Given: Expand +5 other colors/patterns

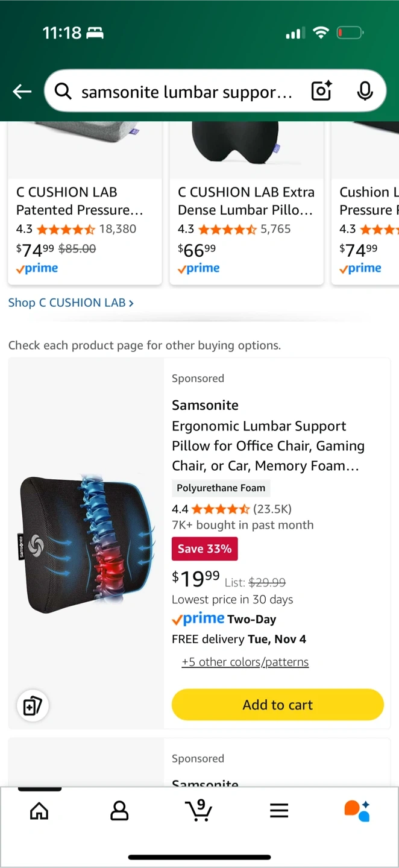Looking at the screenshot, I should 245,662.
